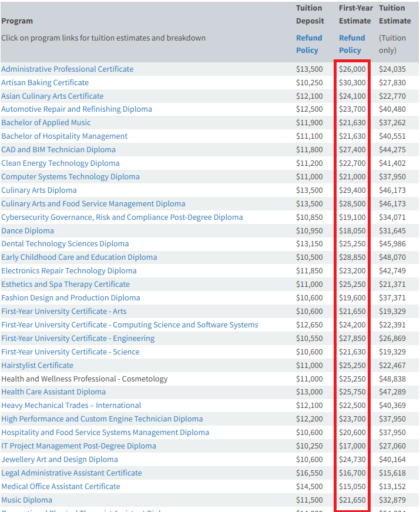Screen dimensions: 420x512
Task: Open Refund Policy under Tuition Deposit header
Action: click(309, 44)
